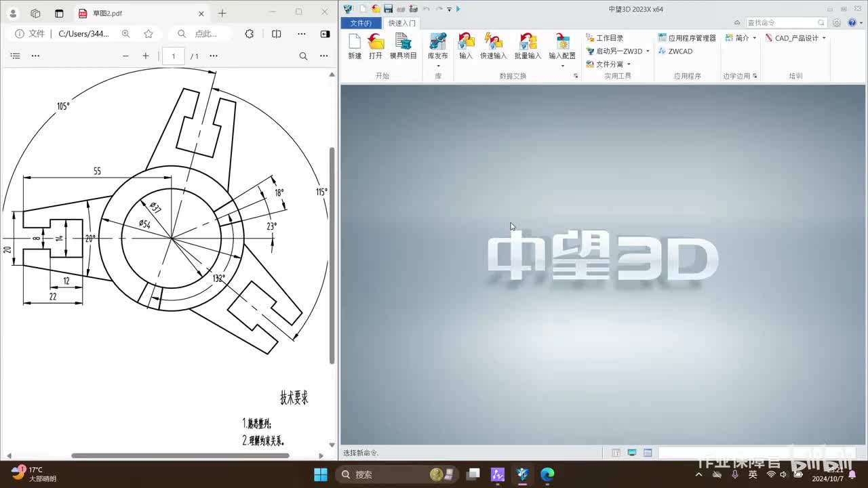Click 文件分离 file split button
Viewport: 868px width, 488px height.
coord(604,64)
